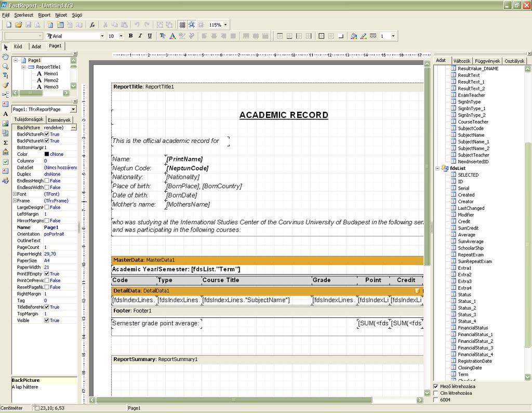Open the Fájl menu

click(x=6, y=15)
